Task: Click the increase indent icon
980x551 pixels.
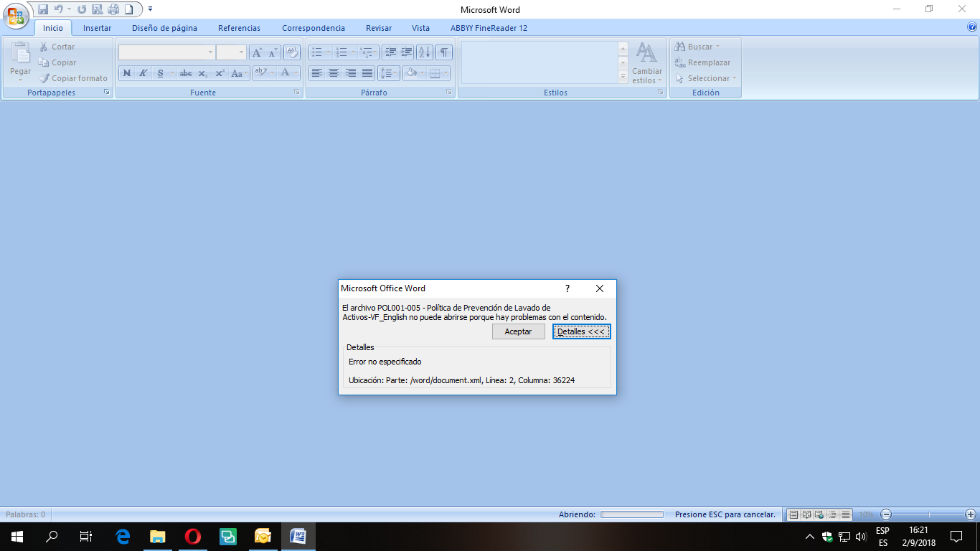Action: 407,52
